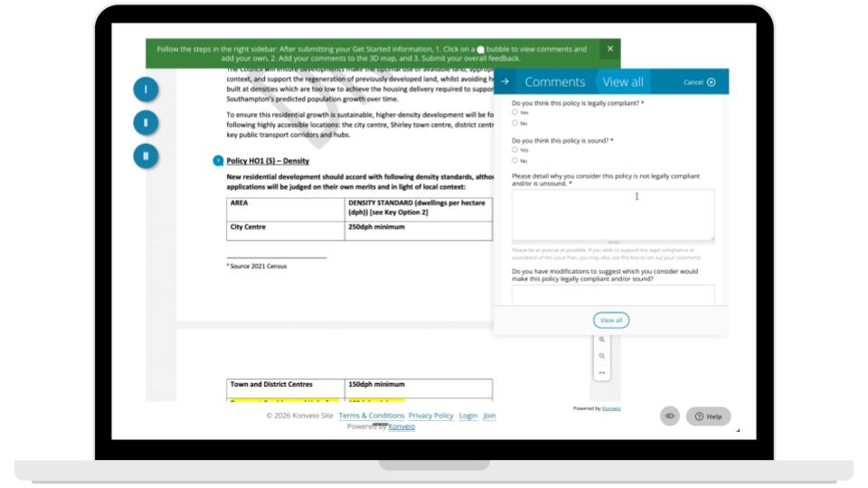Click the Source 2021 Census footnote
868x488 pixels.
pyautogui.click(x=257, y=266)
